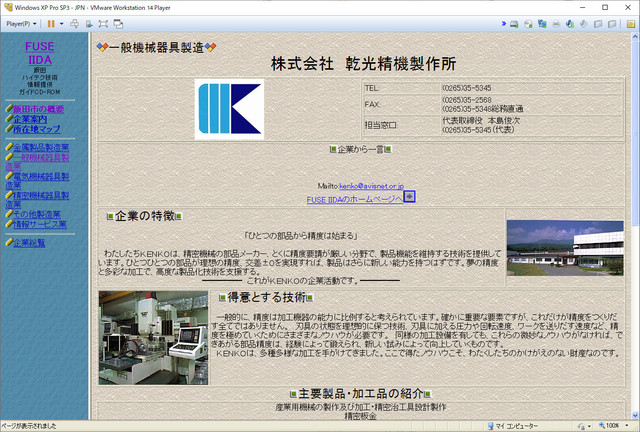The width and height of the screenshot is (640, 432).
Task: Click the CD/DVD drive device icon
Action: point(528,24)
